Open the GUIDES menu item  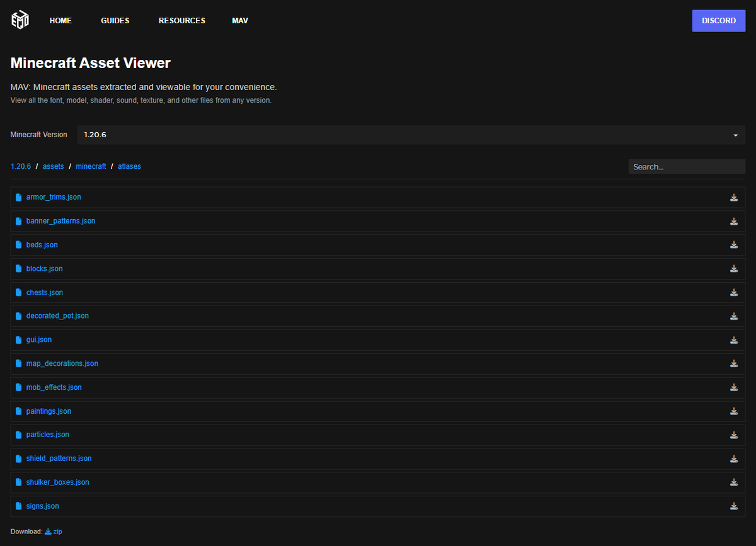115,20
